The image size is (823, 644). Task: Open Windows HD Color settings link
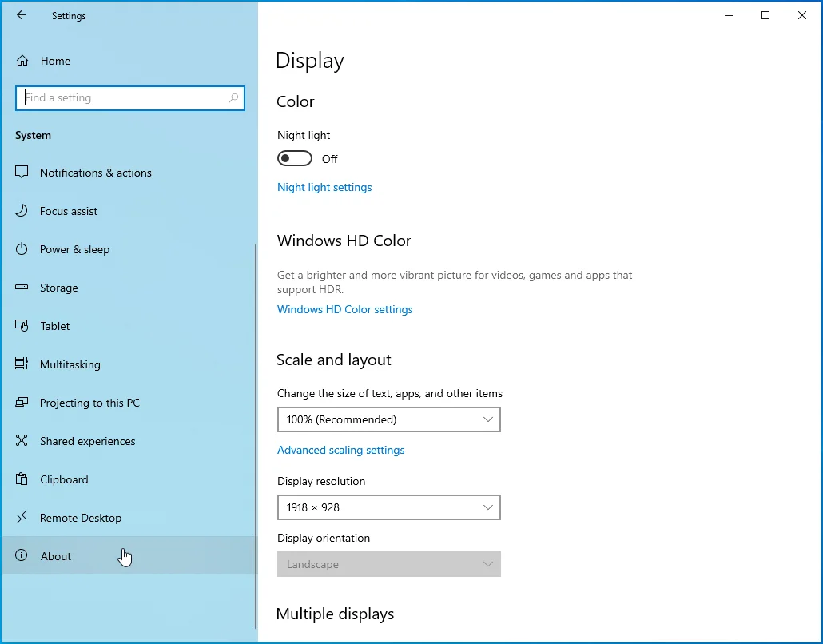point(345,310)
